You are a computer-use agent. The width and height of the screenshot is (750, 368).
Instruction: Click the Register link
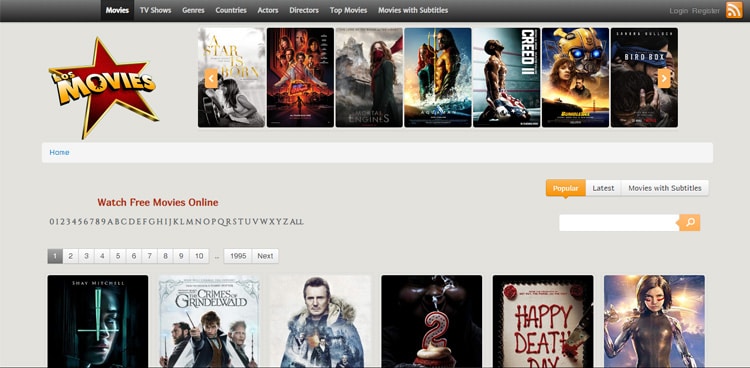(x=706, y=11)
